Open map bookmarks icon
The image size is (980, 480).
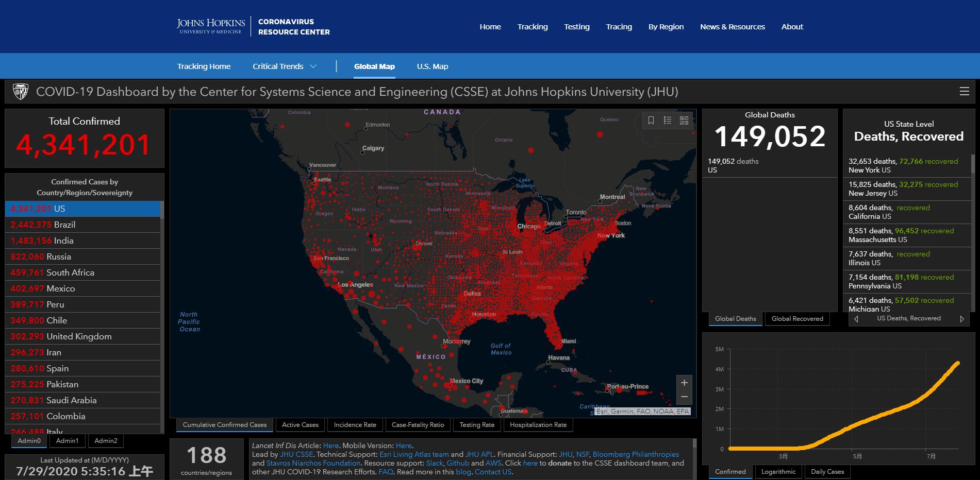(651, 121)
